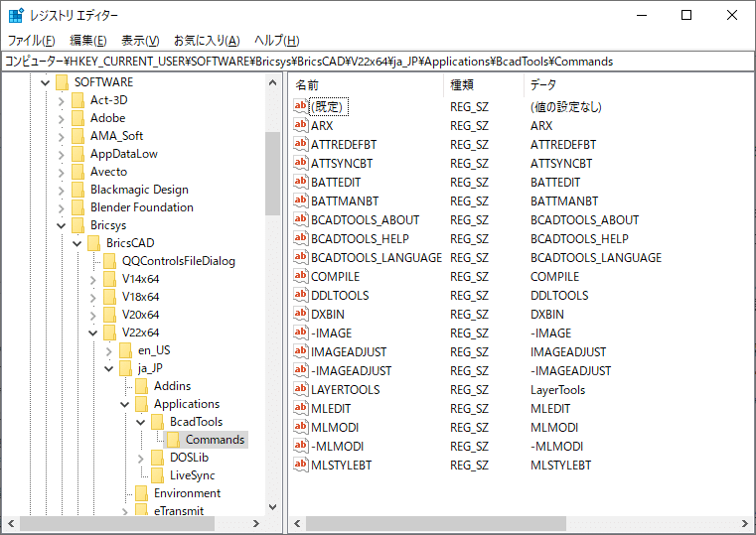Click the LiveSync folder icon
The image size is (756, 535).
(x=157, y=474)
